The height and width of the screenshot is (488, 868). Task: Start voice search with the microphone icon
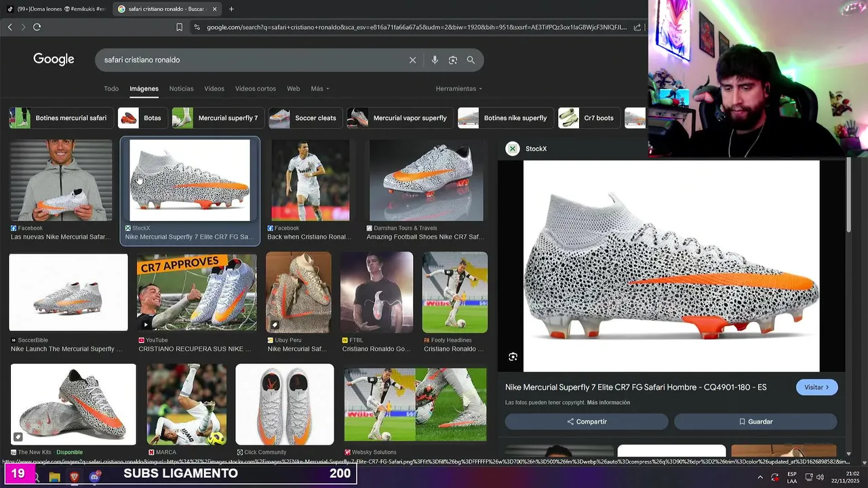point(435,60)
